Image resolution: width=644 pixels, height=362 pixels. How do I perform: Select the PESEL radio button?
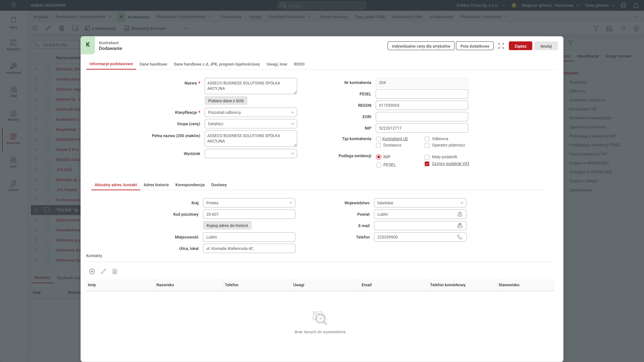[379, 165]
